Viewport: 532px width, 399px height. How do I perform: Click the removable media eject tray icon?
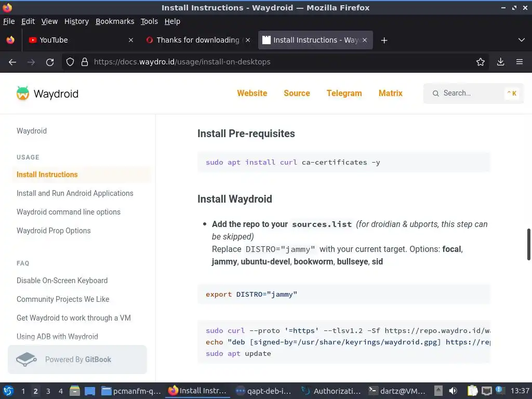coord(438,391)
